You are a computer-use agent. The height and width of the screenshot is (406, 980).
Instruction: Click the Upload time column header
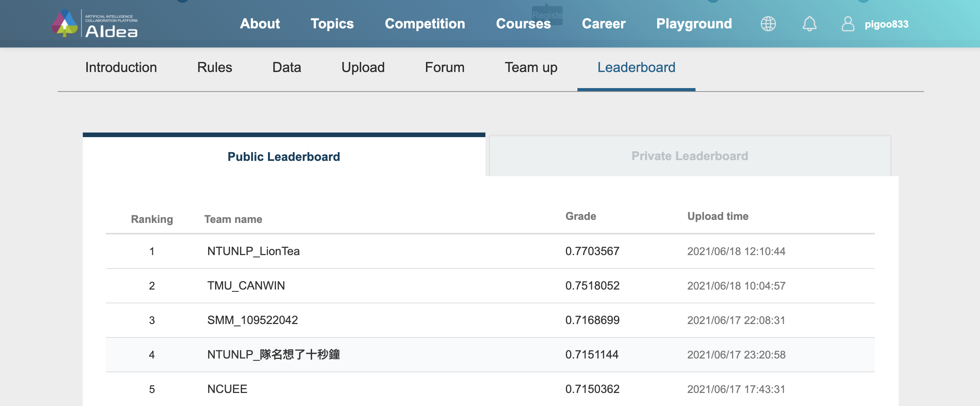(x=718, y=216)
